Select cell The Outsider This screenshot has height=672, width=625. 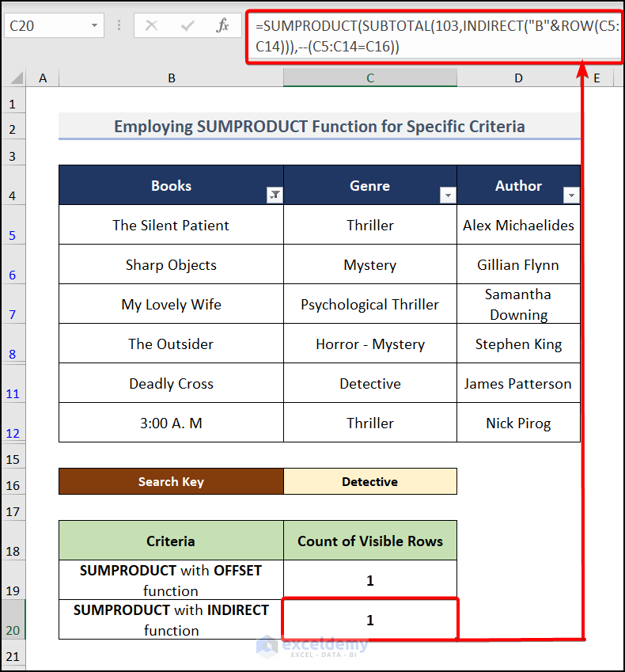[x=172, y=344]
